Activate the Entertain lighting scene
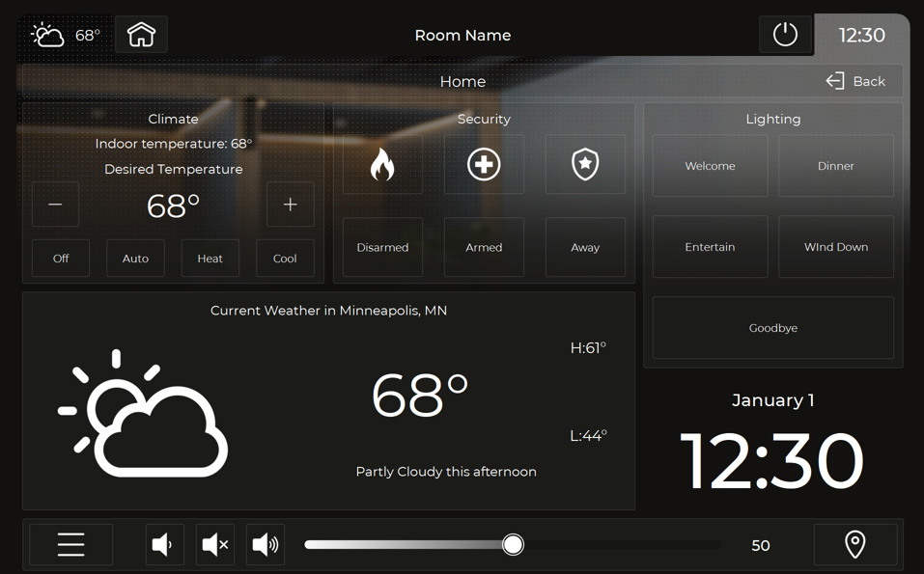 [x=710, y=247]
